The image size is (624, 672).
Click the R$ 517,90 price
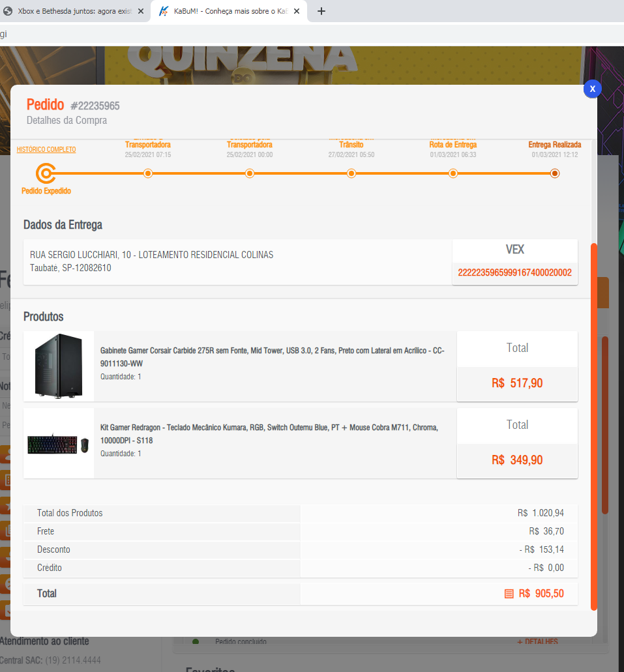[x=517, y=383]
